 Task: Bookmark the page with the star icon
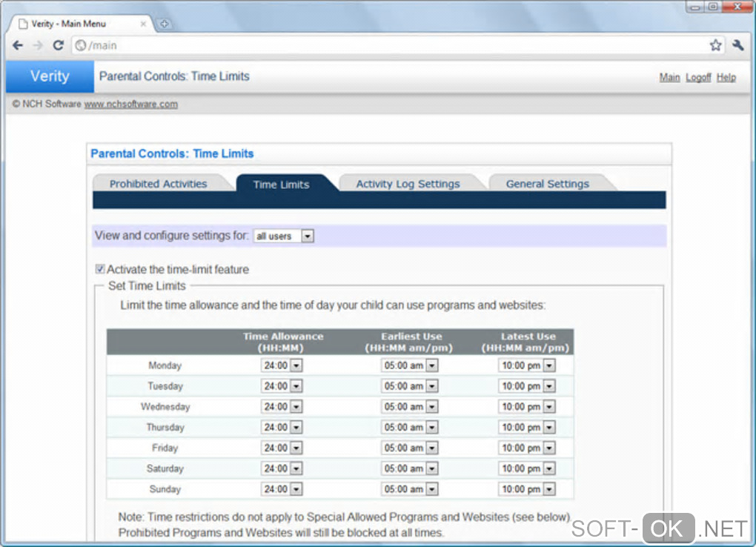pyautogui.click(x=715, y=45)
